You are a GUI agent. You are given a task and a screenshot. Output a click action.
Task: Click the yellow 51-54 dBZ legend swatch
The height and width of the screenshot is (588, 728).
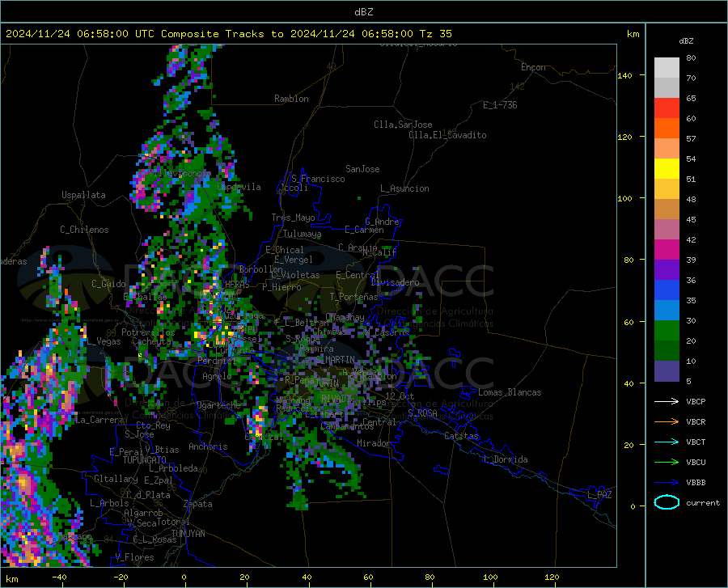(667, 168)
